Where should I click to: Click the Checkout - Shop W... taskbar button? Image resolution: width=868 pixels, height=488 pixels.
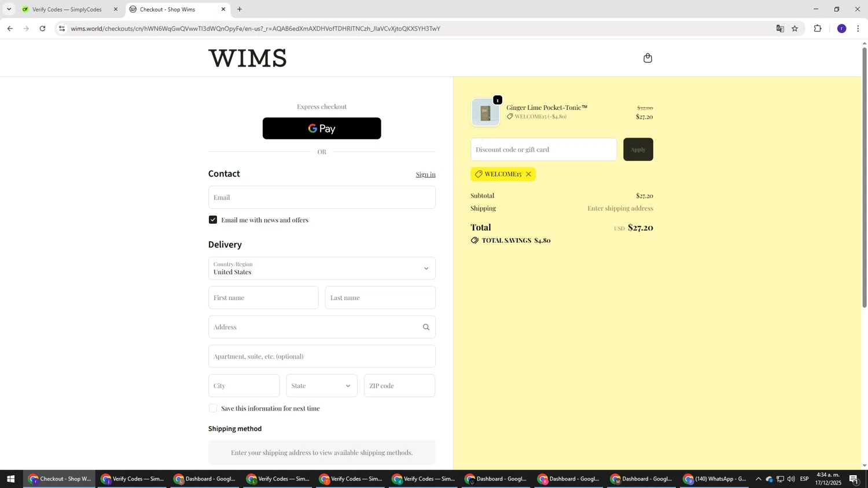tap(60, 479)
